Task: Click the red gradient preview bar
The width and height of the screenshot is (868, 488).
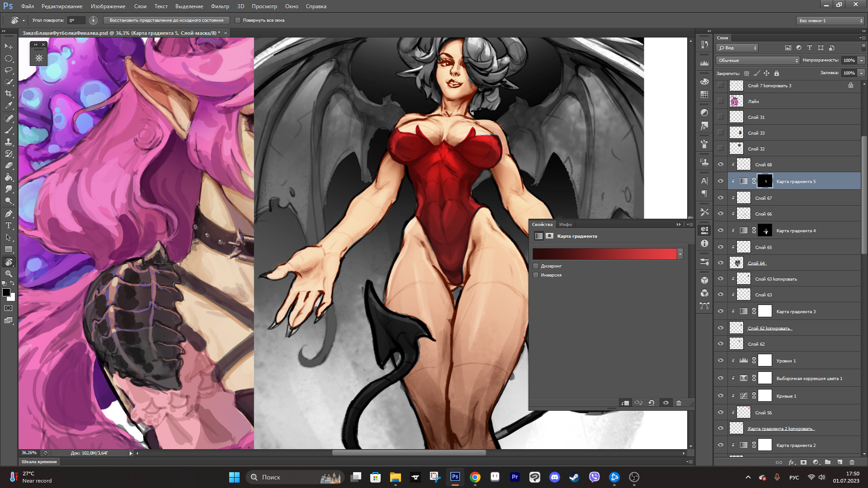Action: coord(604,254)
